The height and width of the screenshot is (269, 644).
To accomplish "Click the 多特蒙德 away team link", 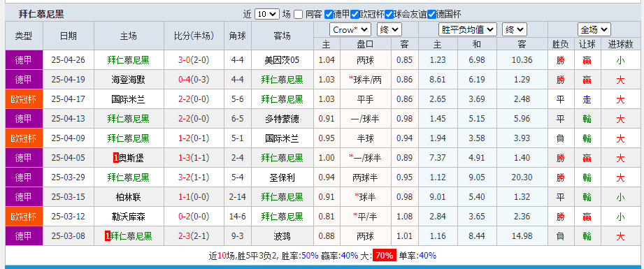I will [282, 119].
